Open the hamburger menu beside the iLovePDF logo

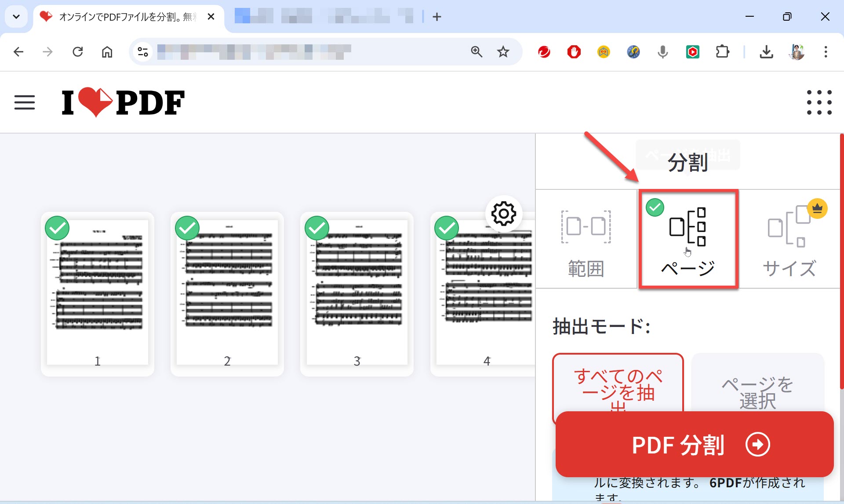coord(24,102)
